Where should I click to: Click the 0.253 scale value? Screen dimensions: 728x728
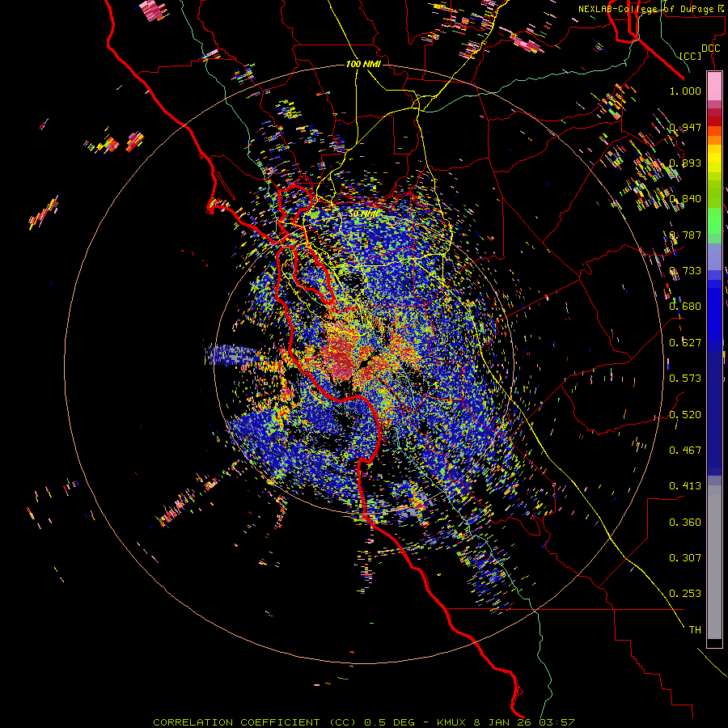[685, 594]
